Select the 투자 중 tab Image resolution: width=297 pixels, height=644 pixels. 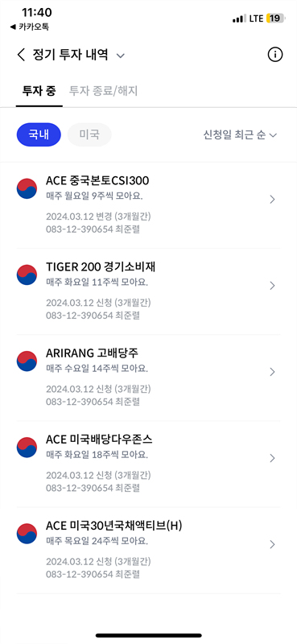pyautogui.click(x=39, y=91)
